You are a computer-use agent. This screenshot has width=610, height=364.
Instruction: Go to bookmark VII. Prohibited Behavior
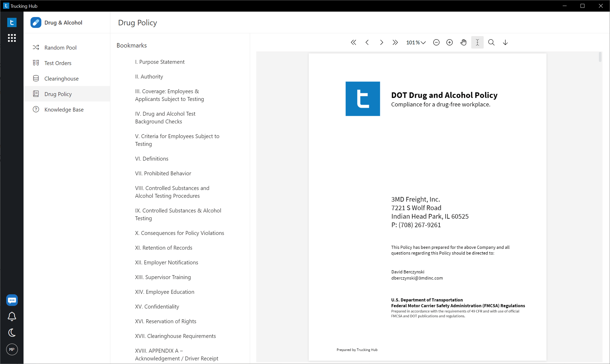pos(163,173)
